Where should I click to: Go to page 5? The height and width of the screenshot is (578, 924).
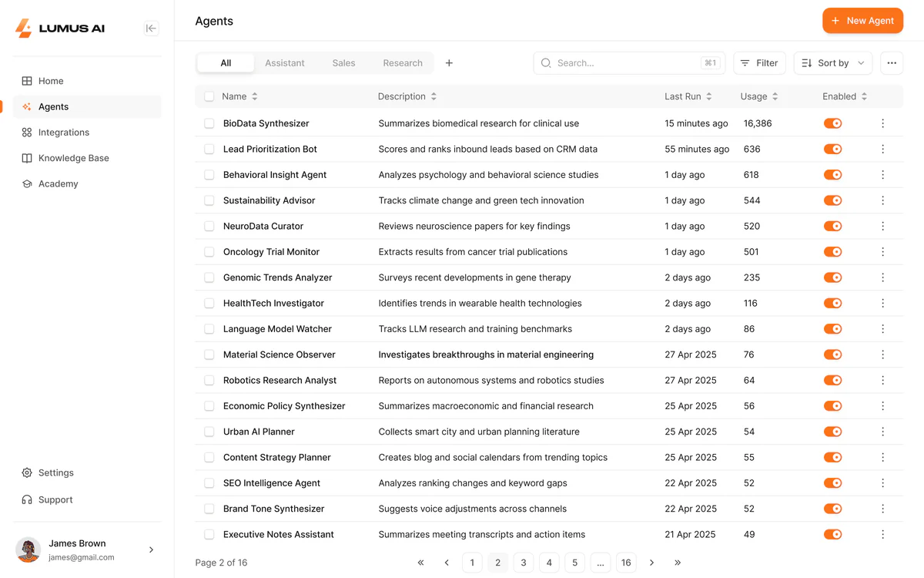click(574, 563)
